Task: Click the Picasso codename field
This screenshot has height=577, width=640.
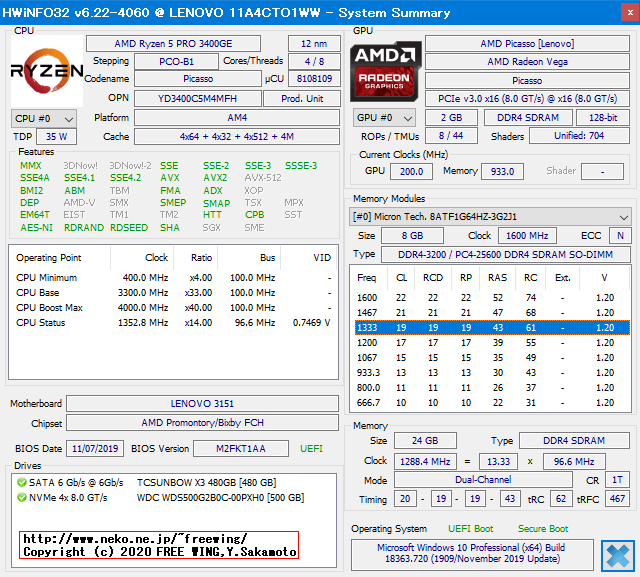Action: (198, 78)
